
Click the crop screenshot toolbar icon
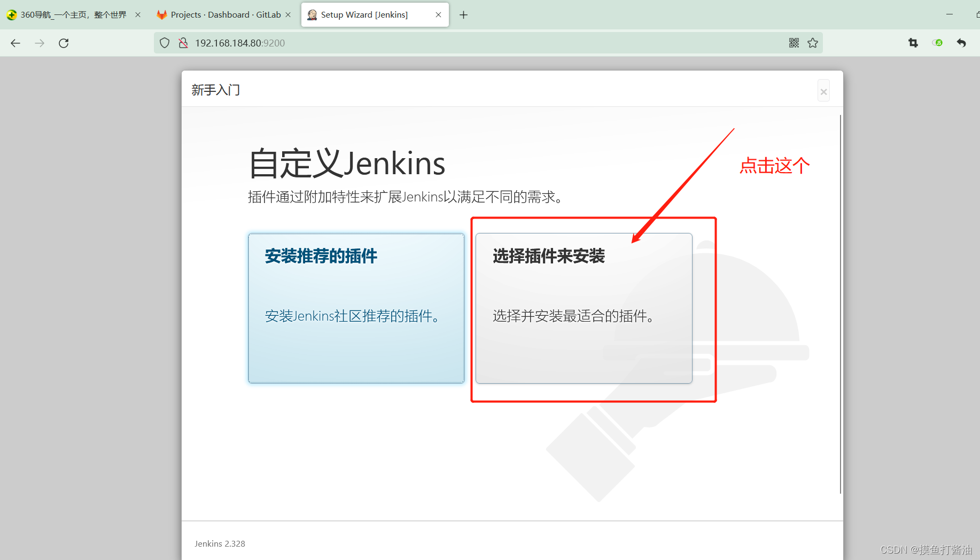913,43
